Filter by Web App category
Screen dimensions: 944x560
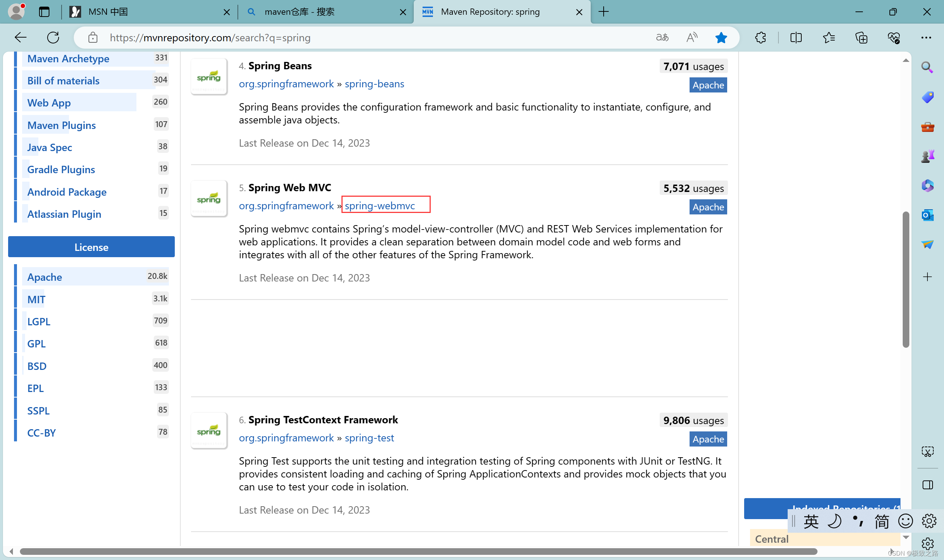(x=49, y=103)
